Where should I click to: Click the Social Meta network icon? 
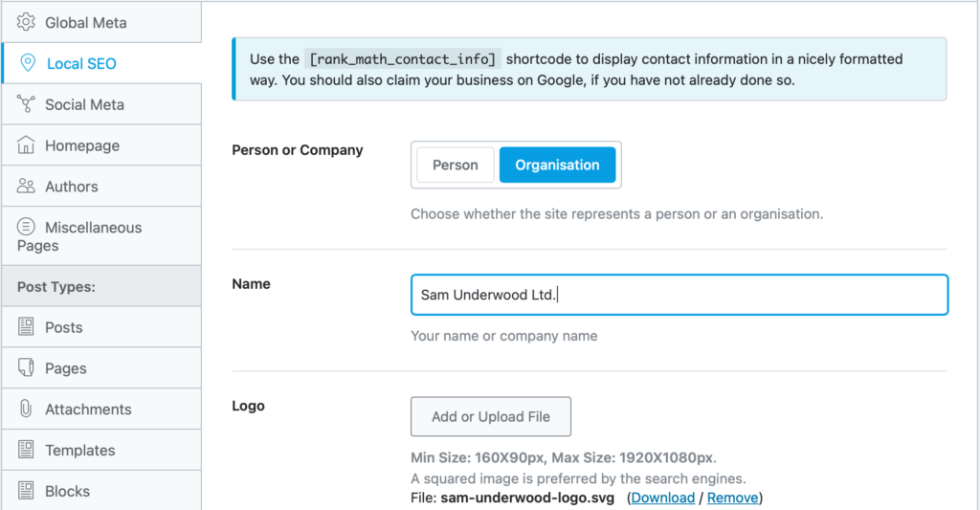pos(26,103)
